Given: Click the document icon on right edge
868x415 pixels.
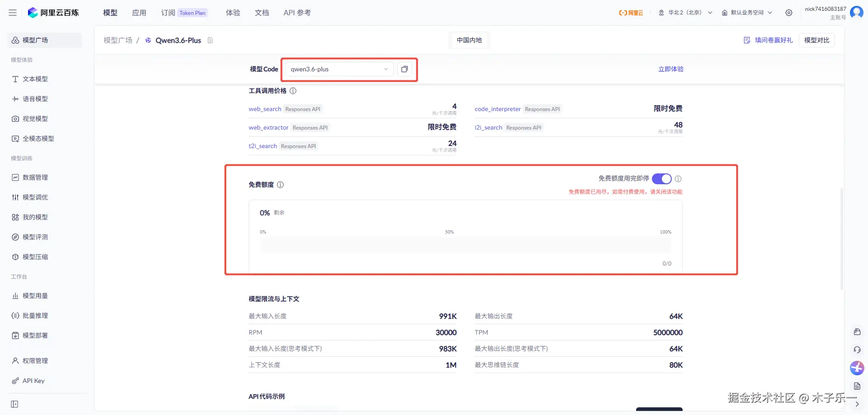Looking at the screenshot, I should (857, 386).
